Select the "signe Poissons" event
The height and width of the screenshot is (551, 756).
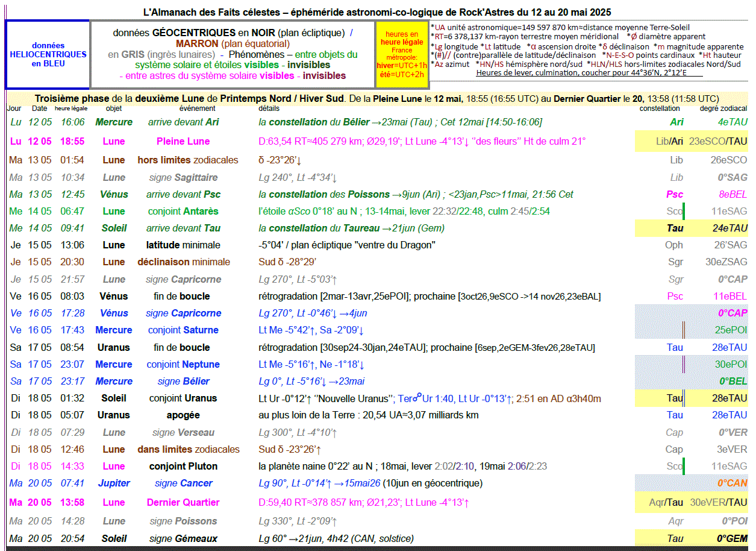click(x=183, y=521)
